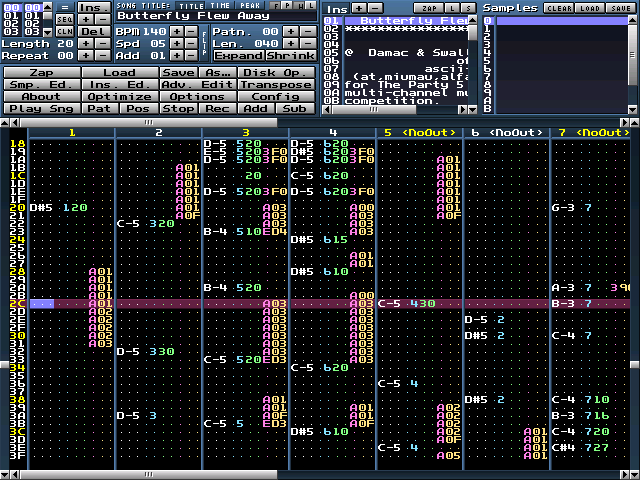This screenshot has height=480, width=640.
Task: Open the Disk Op. panel
Action: point(279,72)
